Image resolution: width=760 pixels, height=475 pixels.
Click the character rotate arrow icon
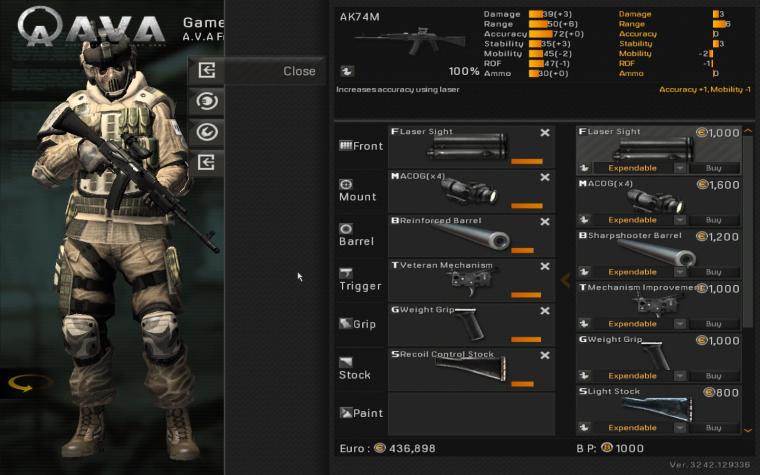(x=21, y=384)
